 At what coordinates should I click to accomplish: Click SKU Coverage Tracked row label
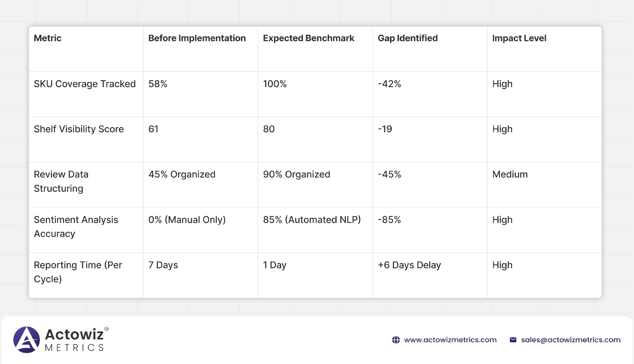coord(85,84)
